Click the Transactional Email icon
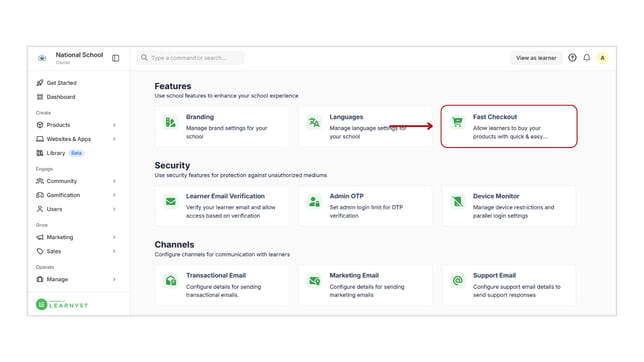 [170, 281]
